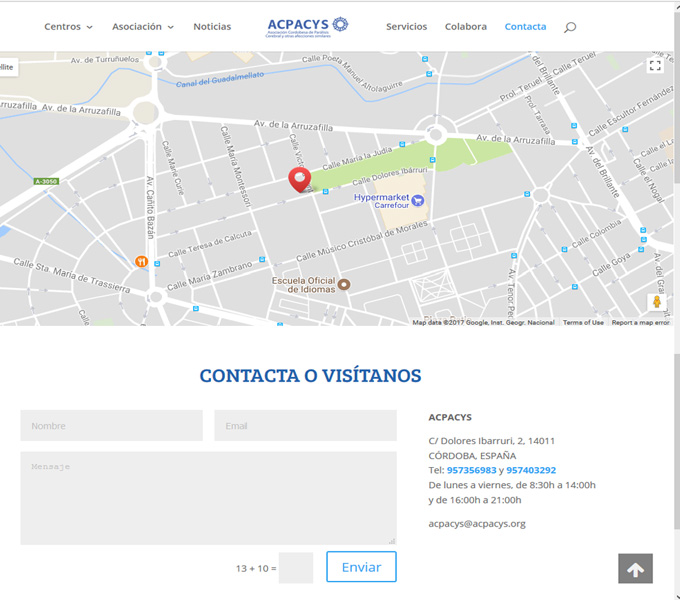Click the Enviar button
This screenshot has height=600, width=680.
click(x=361, y=567)
